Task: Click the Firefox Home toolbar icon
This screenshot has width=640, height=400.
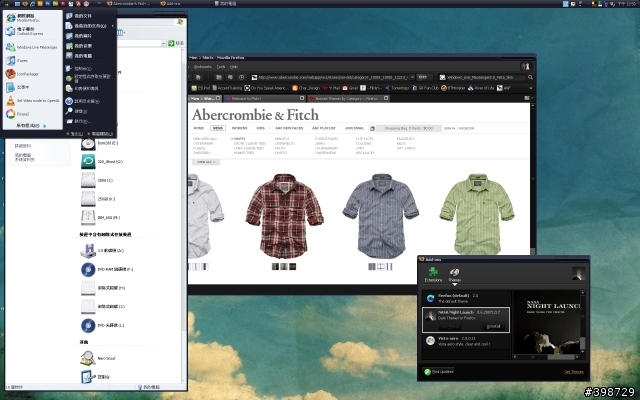Action: coord(198,77)
